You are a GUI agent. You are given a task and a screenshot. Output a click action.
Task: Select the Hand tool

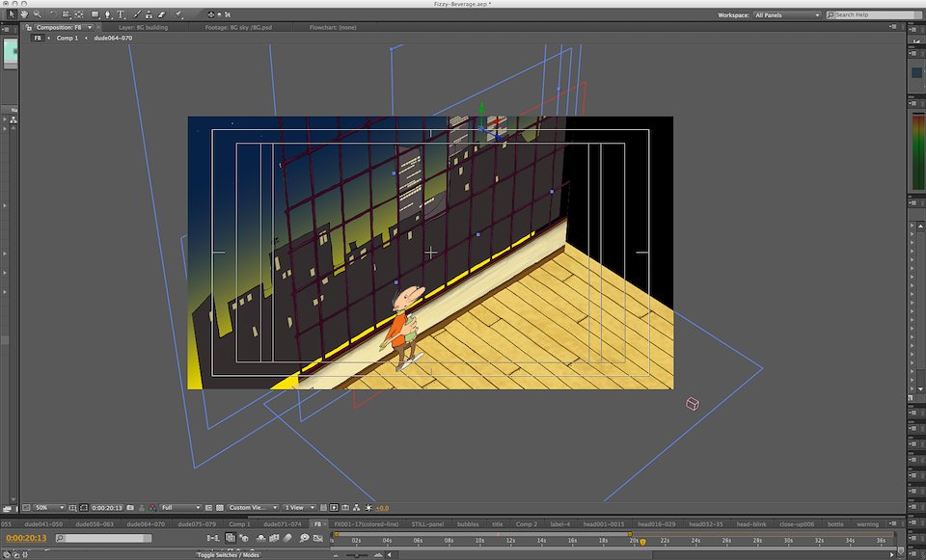click(23, 14)
